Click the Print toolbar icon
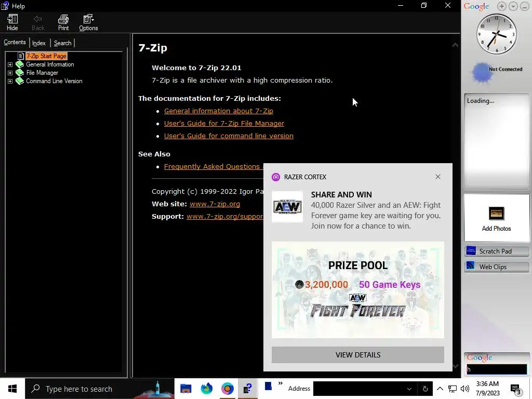 point(63,22)
